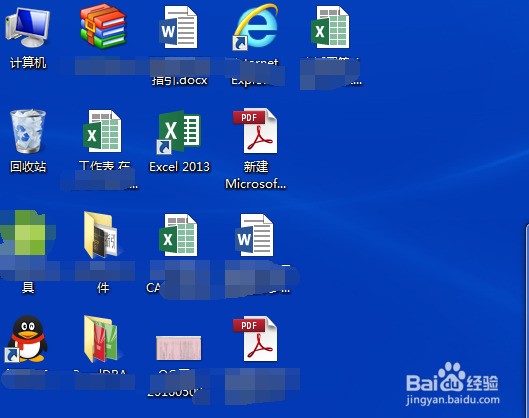This screenshot has height=418, width=529.
Task: Select the pixelated green icon
Action: pyautogui.click(x=27, y=233)
